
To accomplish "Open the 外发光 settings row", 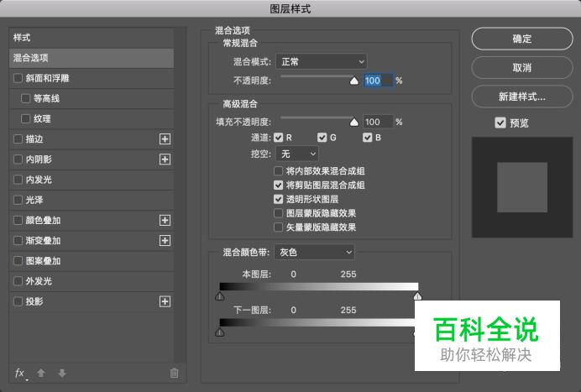I will click(92, 281).
